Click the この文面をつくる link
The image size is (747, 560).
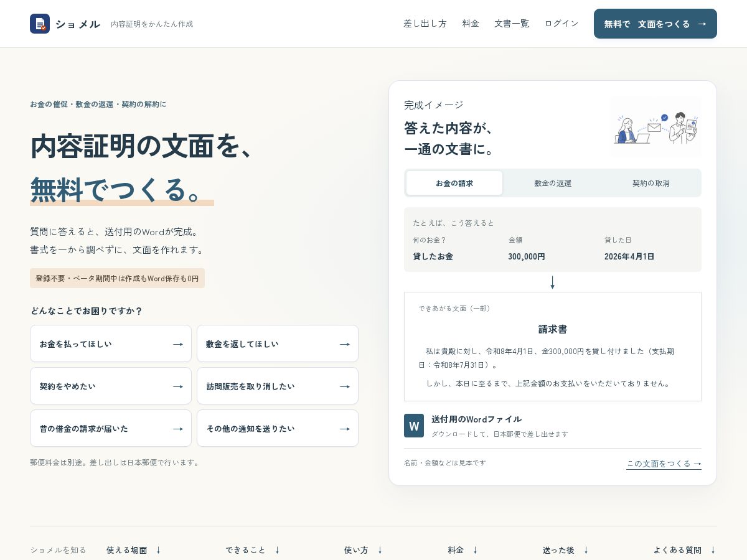(x=664, y=464)
